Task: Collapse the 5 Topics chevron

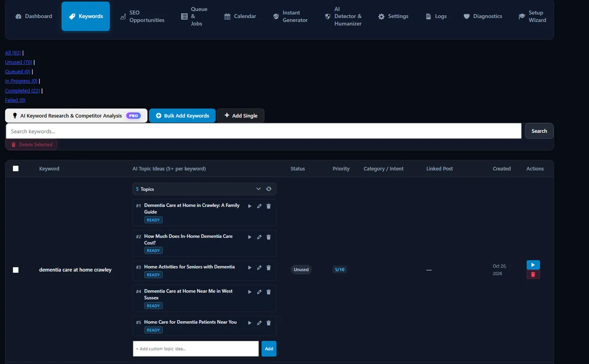Action: pyautogui.click(x=259, y=189)
